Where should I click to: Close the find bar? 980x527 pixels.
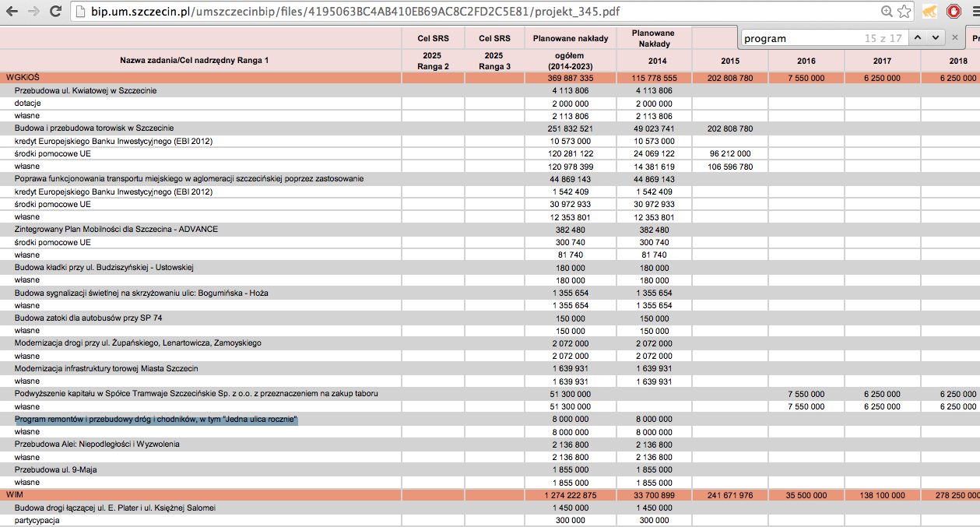coord(955,37)
